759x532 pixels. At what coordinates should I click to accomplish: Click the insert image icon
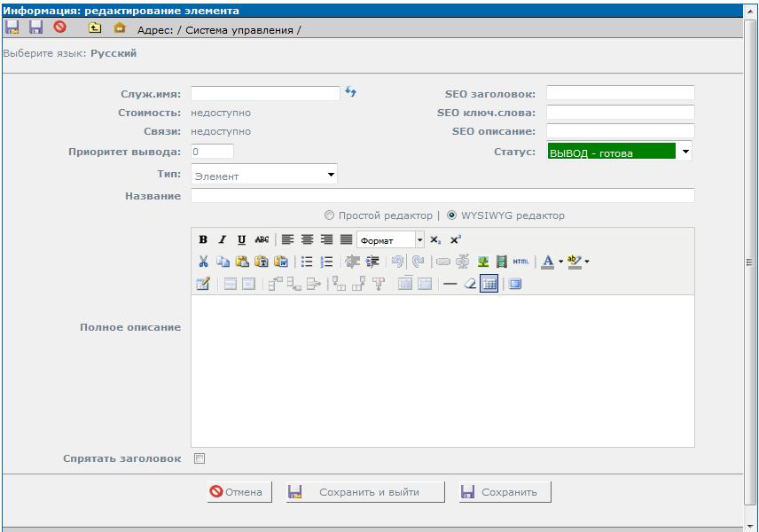click(483, 262)
